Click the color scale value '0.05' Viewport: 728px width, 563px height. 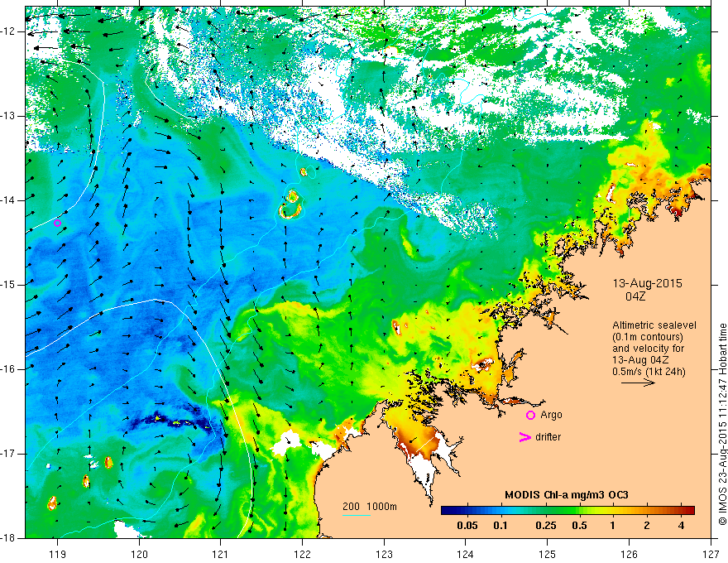(x=467, y=526)
